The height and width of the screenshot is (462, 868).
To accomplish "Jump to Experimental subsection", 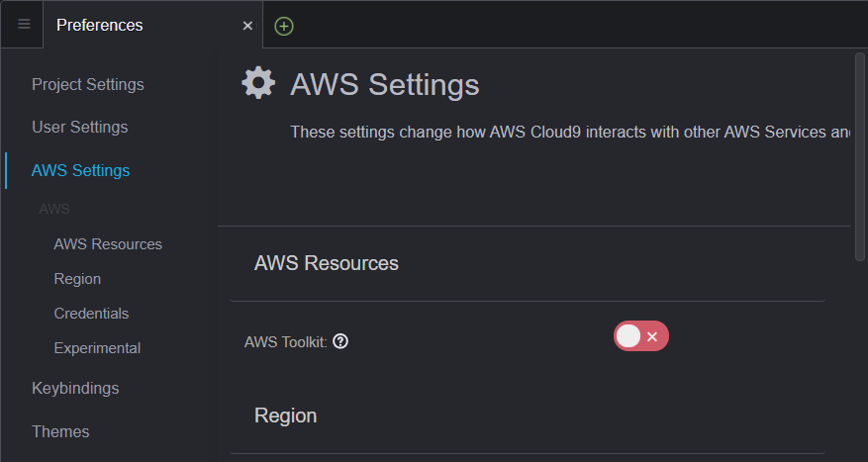I will coord(97,348).
